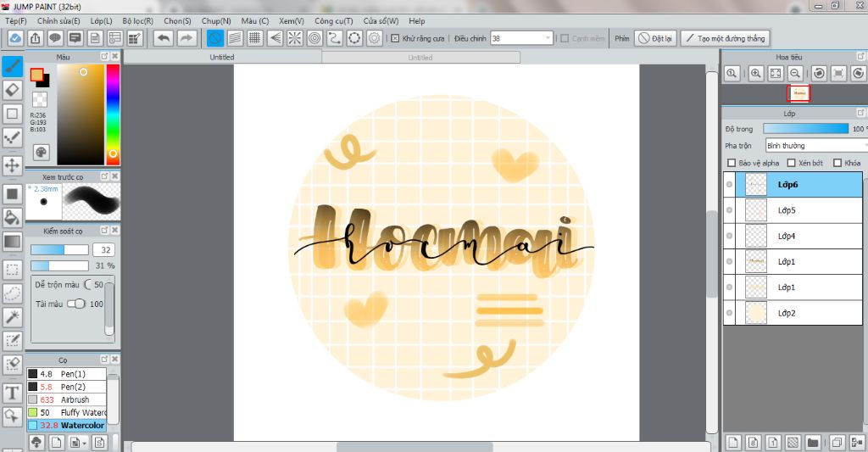
Task: Toggle visibility of Lớp4 layer
Action: coord(729,236)
